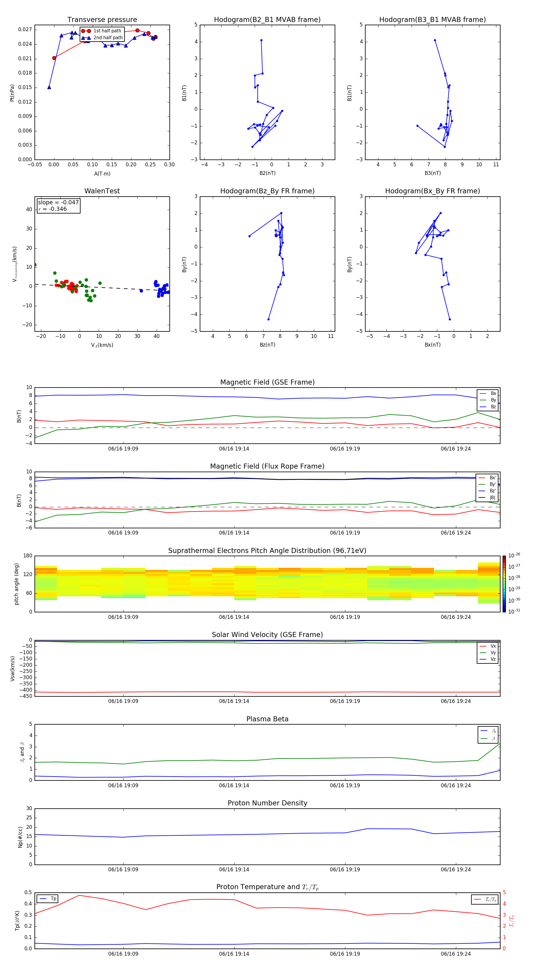Image resolution: width=535 pixels, height=980 pixels.
Task: Click the slope and r text box in WalenTest
Action: point(58,206)
